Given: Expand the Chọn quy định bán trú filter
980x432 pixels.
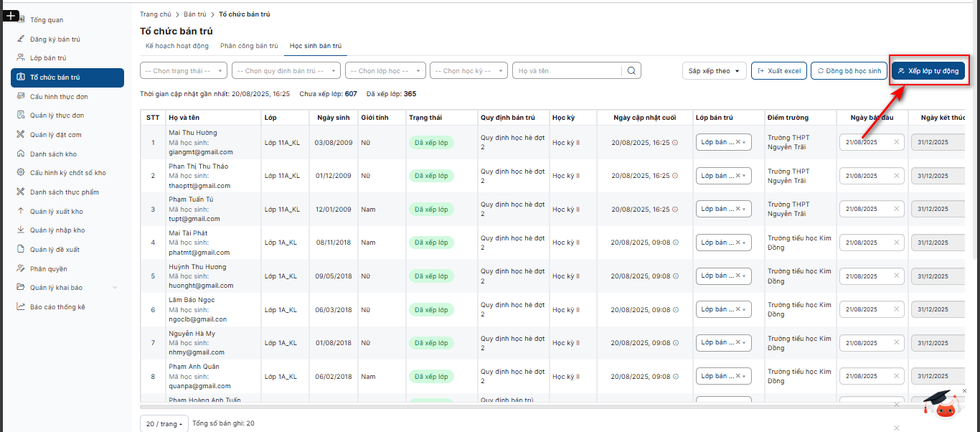Looking at the screenshot, I should tap(288, 71).
